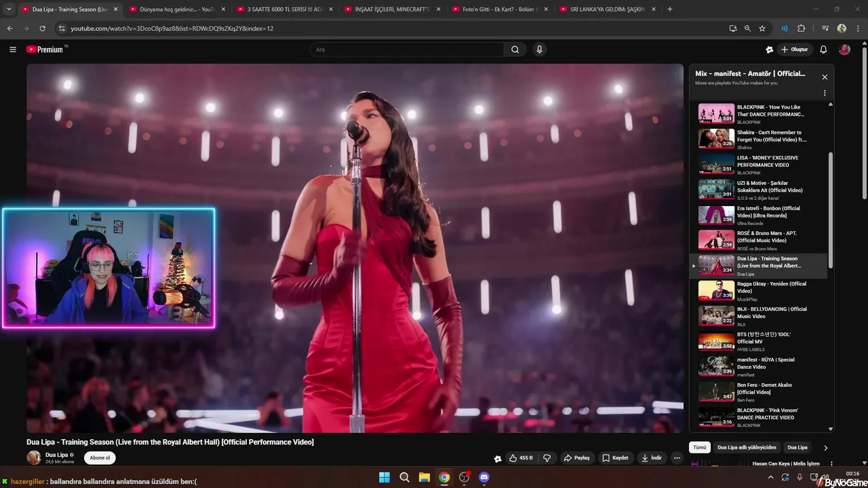Switch to '3 SAATTE 6000 TL SERİSİ' tab
Viewport: 868px width, 488px height.
click(x=285, y=9)
